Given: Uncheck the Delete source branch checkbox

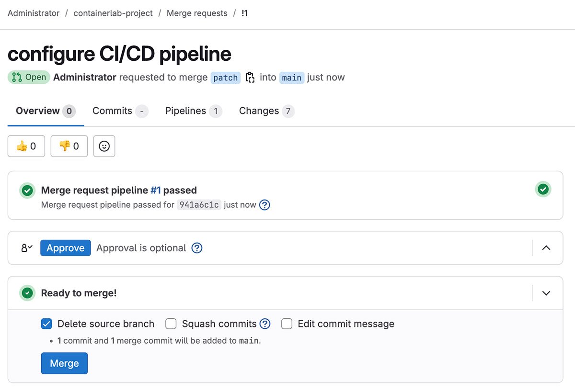Looking at the screenshot, I should point(46,324).
